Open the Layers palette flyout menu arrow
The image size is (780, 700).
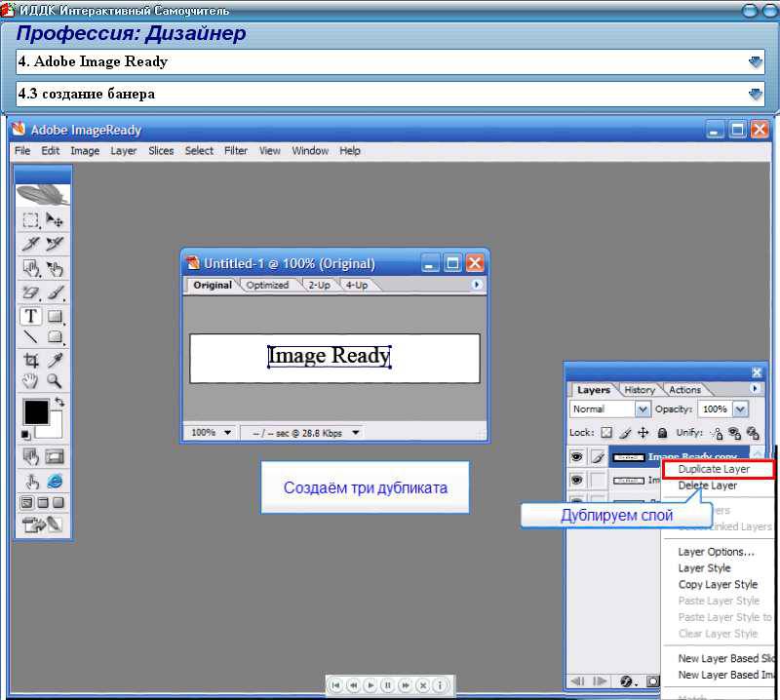tap(755, 388)
